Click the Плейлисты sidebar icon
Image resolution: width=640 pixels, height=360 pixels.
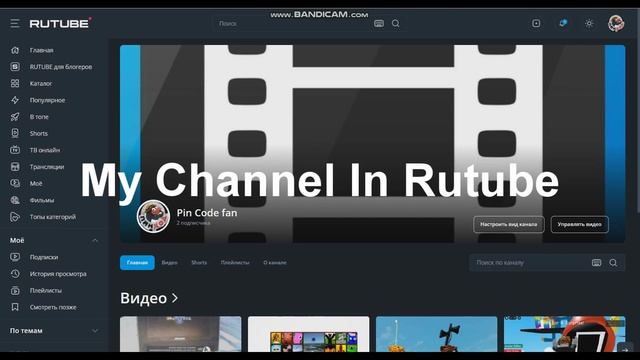pyautogui.click(x=15, y=291)
